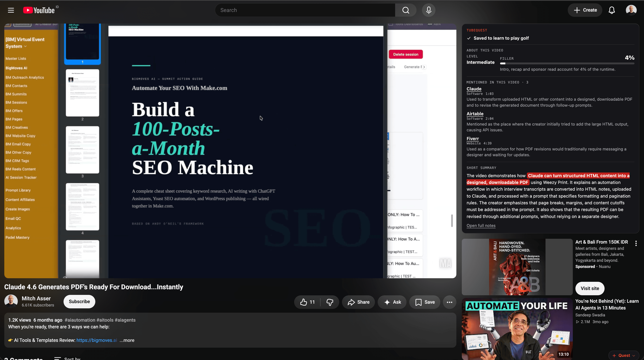
Task: Start voice search with the microphone icon
Action: point(429,10)
